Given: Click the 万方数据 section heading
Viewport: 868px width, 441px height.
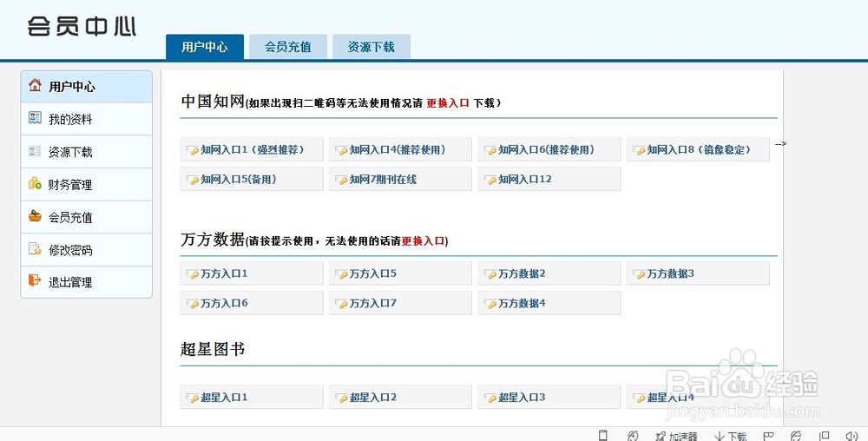Looking at the screenshot, I should 213,240.
